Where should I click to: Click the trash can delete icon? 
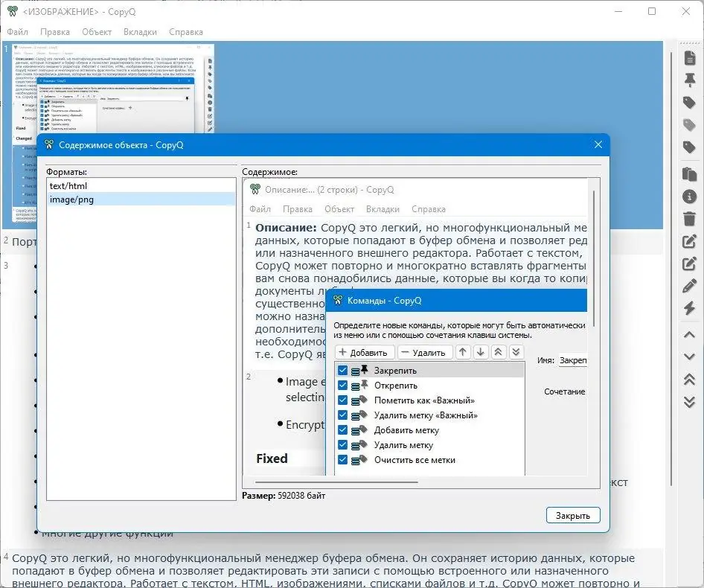coord(690,219)
